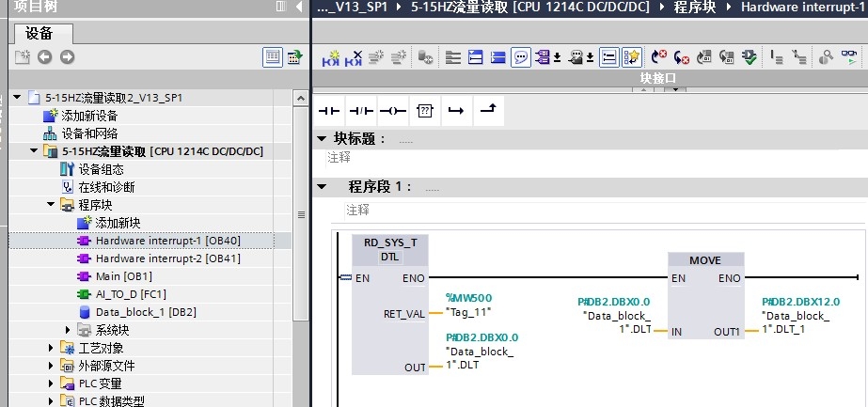
Task: Click the magnifier compare icon in toolbar
Action: [826, 57]
